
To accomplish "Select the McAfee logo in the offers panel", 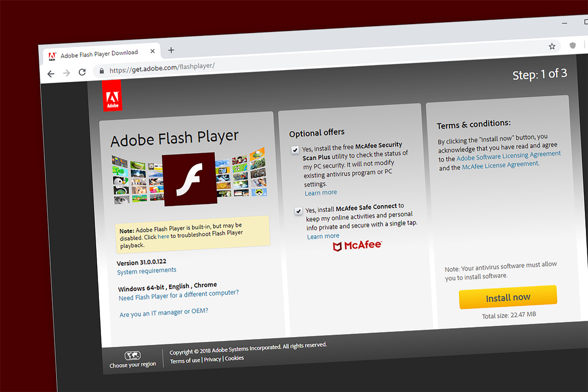I will point(357,245).
